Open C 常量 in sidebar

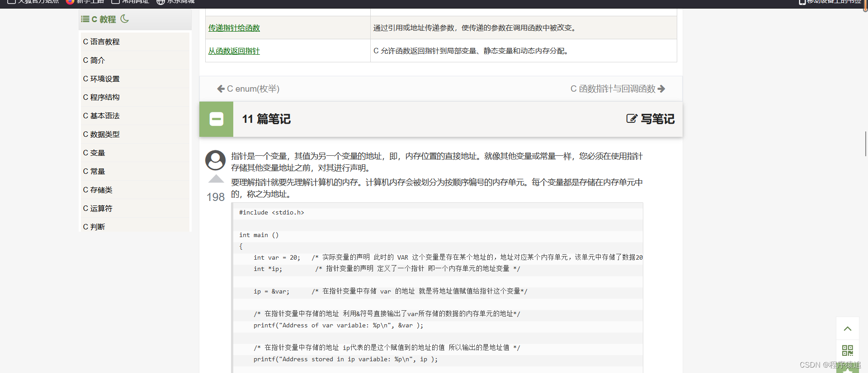[135, 171]
